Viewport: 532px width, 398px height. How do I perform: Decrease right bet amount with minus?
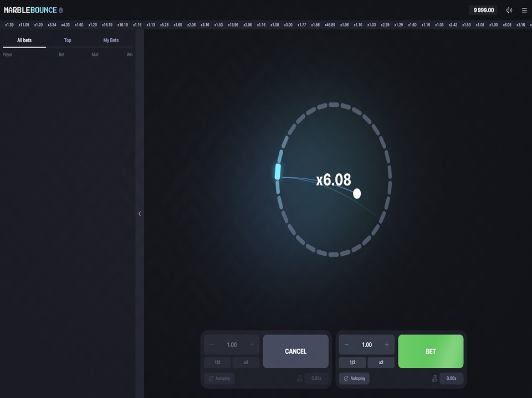(347, 345)
